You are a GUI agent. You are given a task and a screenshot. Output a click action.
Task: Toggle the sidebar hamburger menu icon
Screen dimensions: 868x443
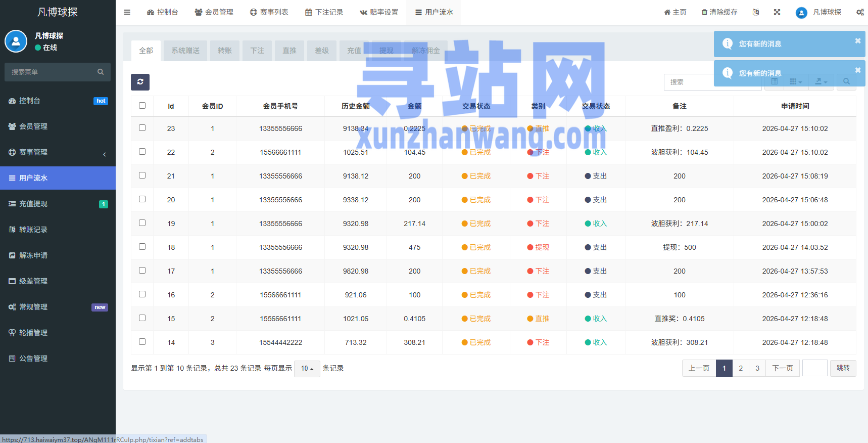(127, 12)
